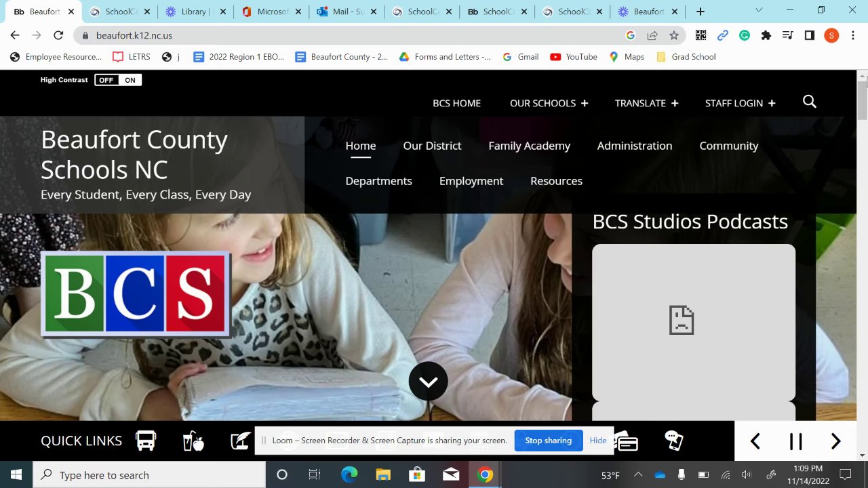The height and width of the screenshot is (488, 868).
Task: Open the LETRS bookmark
Action: tap(132, 57)
